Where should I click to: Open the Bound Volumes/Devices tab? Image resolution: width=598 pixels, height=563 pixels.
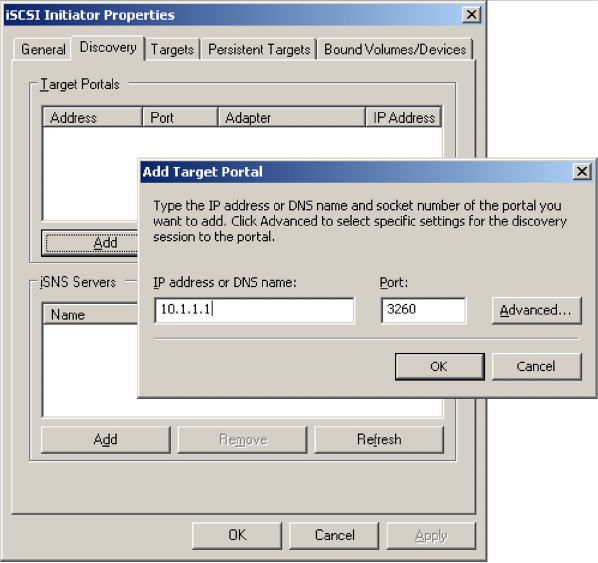point(395,49)
